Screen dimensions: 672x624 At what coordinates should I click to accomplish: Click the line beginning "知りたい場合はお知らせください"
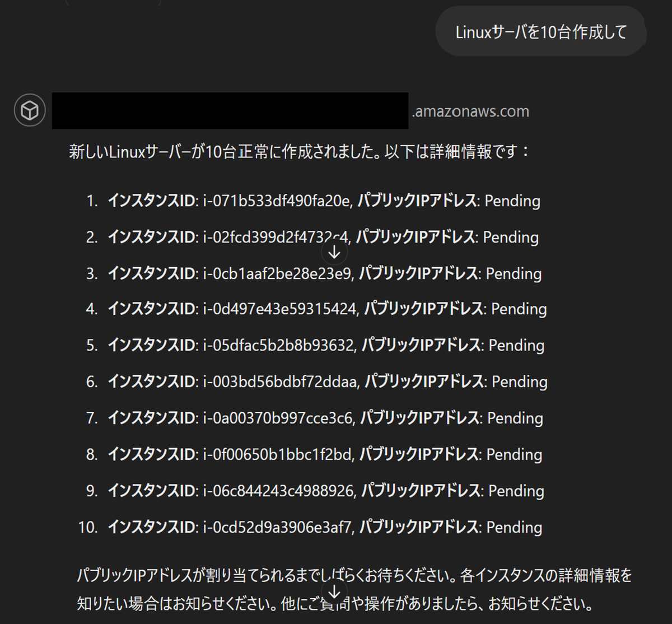(x=335, y=604)
